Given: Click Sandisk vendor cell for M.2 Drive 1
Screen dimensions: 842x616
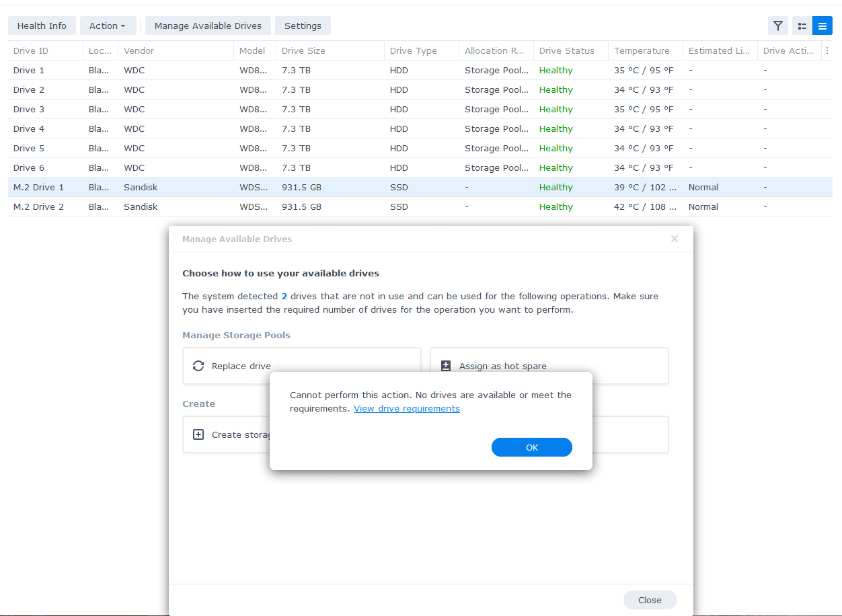Looking at the screenshot, I should coord(141,187).
